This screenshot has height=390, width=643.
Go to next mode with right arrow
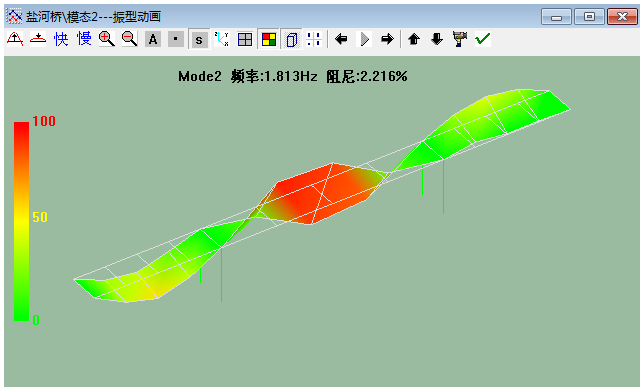(387, 39)
